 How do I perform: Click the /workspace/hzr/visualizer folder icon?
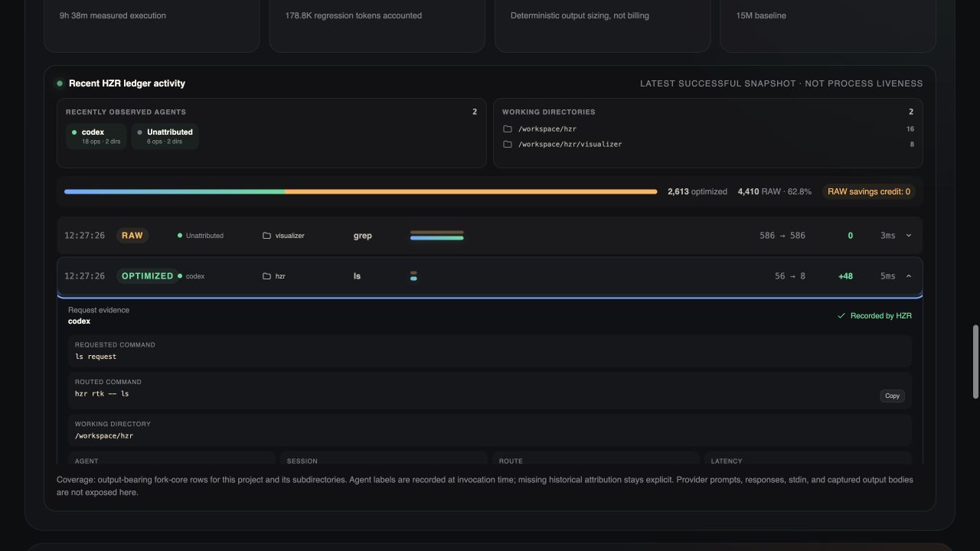pyautogui.click(x=508, y=145)
